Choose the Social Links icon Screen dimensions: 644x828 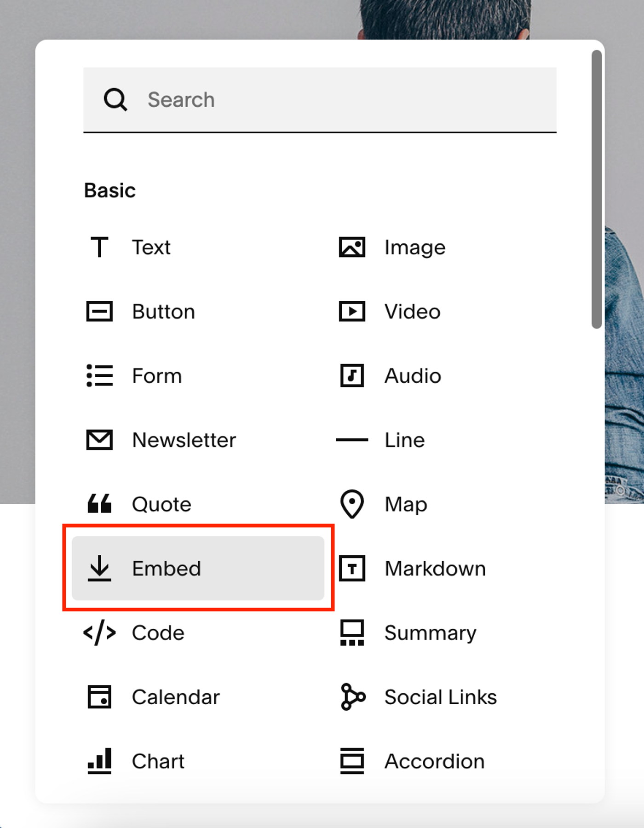tap(353, 697)
